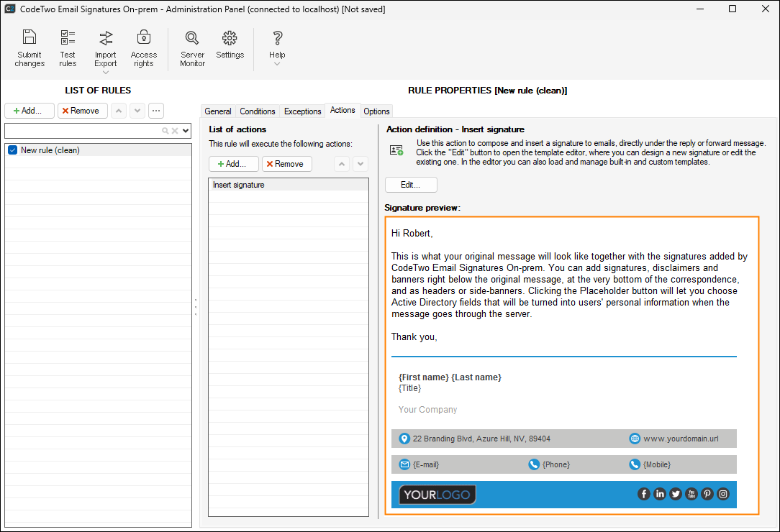Click the YouTube icon in the signature footer
The image size is (780, 532).
(x=691, y=494)
